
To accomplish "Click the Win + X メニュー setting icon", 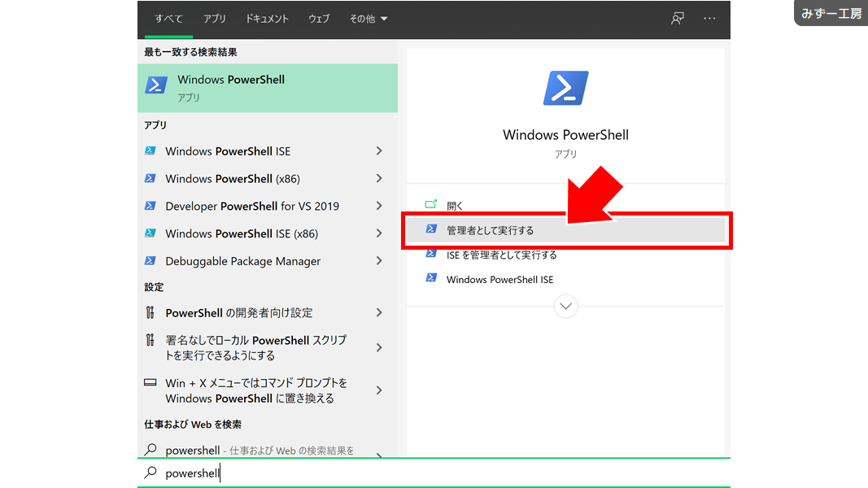I will tap(150, 382).
